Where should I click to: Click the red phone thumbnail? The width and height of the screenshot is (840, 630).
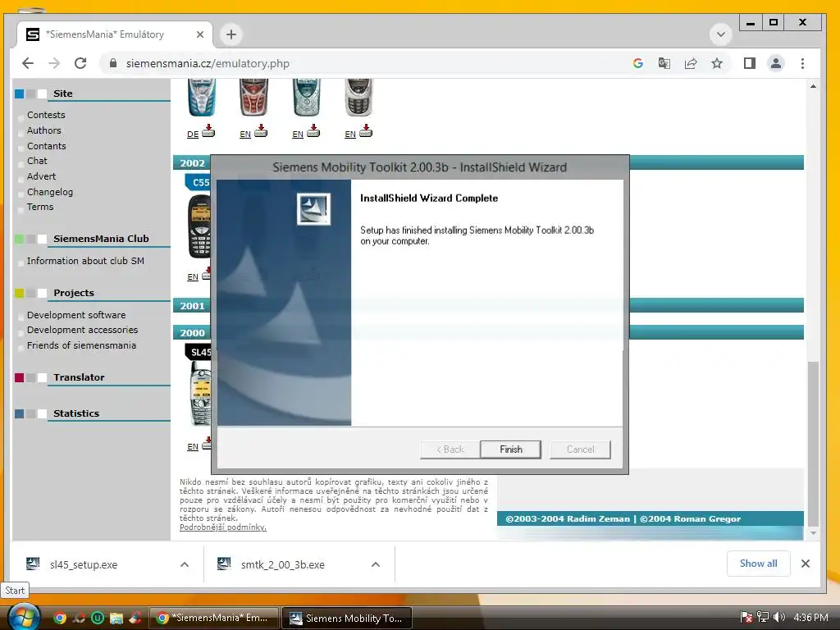tap(254, 98)
